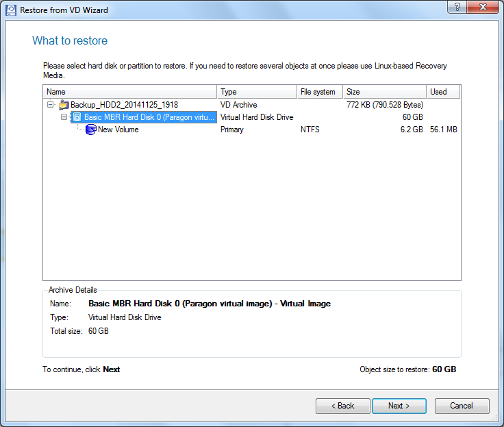Click the New Volume partition icon
The height and width of the screenshot is (427, 504).
(91, 130)
